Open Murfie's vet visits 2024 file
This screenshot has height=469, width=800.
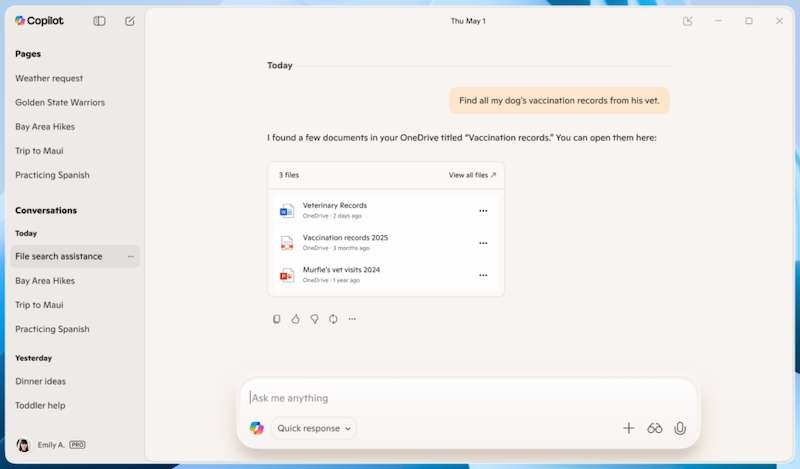341,269
